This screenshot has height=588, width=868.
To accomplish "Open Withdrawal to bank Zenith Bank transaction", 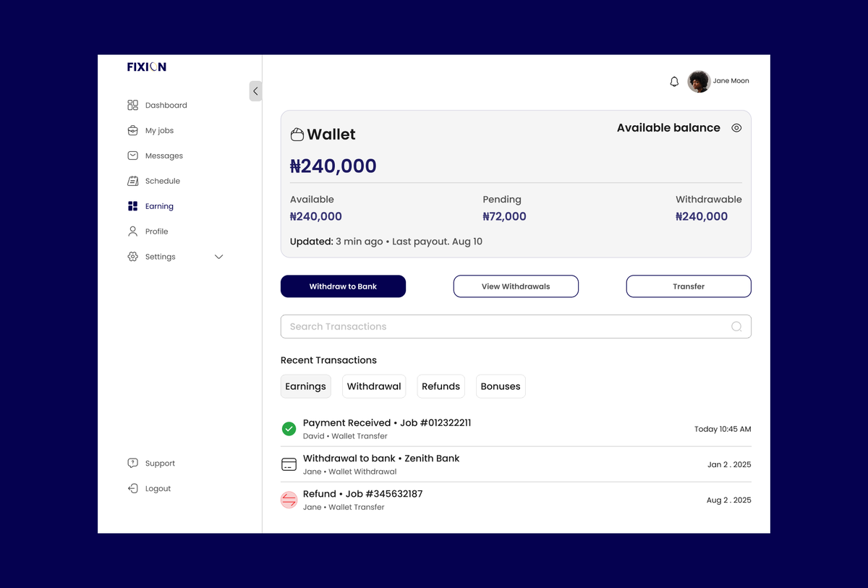I will tap(516, 464).
